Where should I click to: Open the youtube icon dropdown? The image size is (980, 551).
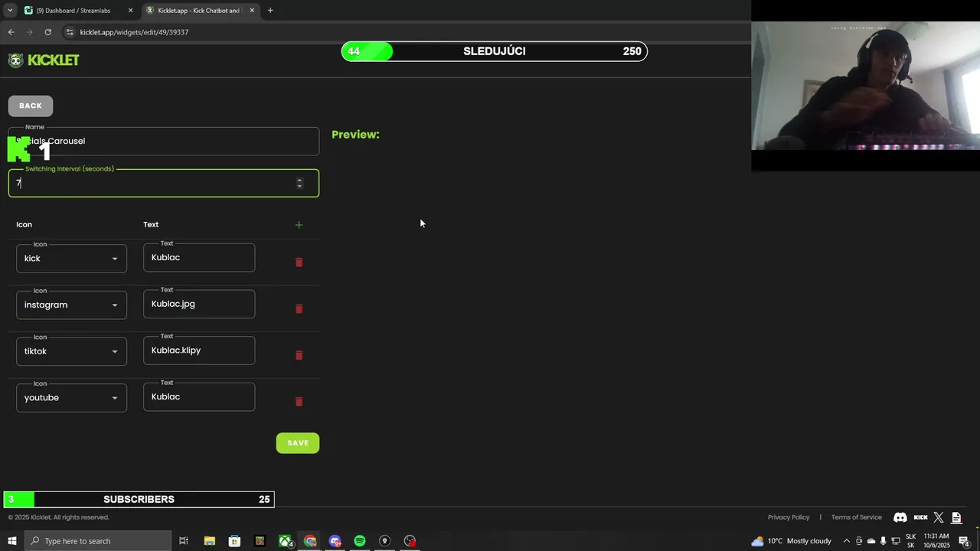pos(71,398)
